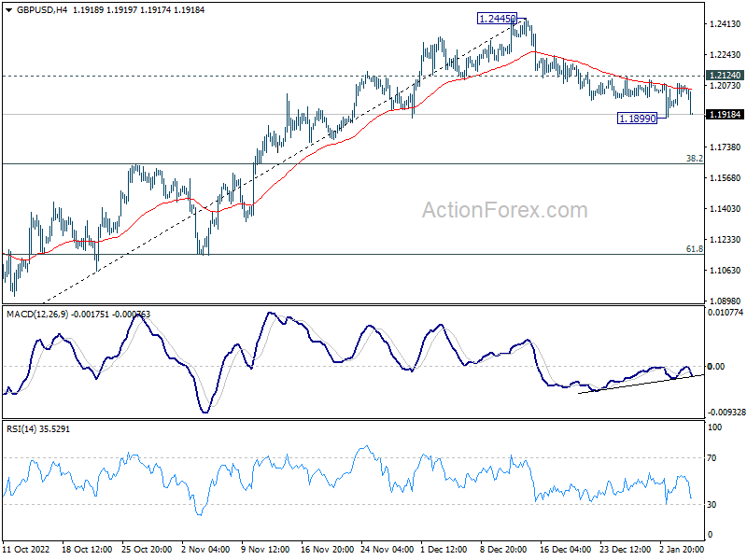
Task: Click the MACD -0.009328 scale value
Action: click(726, 412)
